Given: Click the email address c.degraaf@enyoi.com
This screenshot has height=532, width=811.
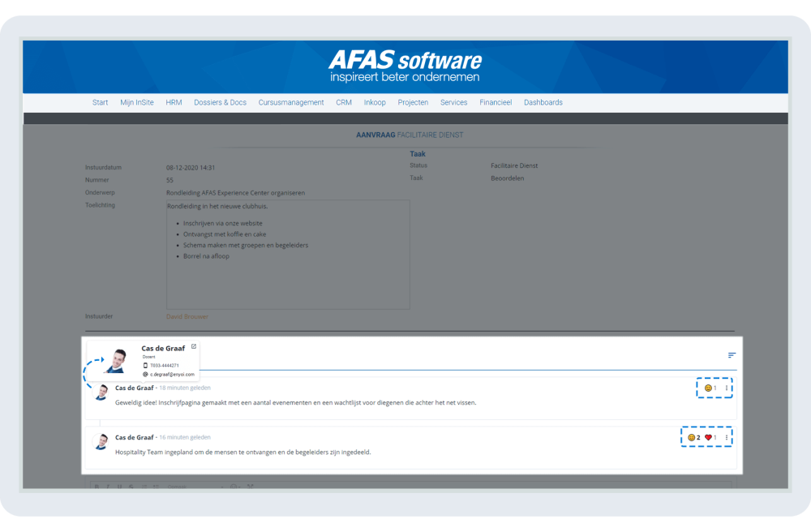Looking at the screenshot, I should tap(172, 375).
